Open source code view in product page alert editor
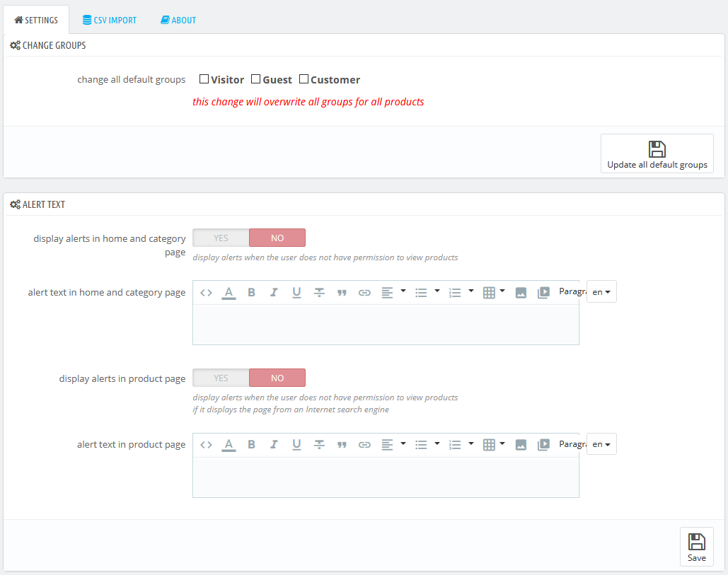This screenshot has width=728, height=575. [x=206, y=445]
